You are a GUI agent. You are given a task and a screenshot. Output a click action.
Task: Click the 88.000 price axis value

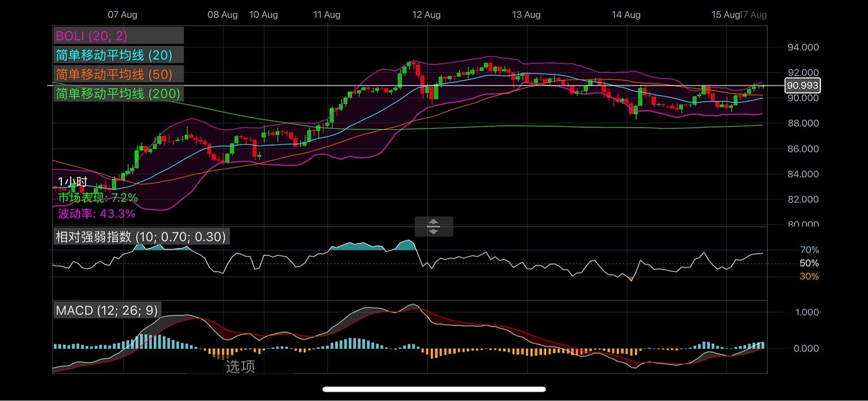click(x=803, y=123)
